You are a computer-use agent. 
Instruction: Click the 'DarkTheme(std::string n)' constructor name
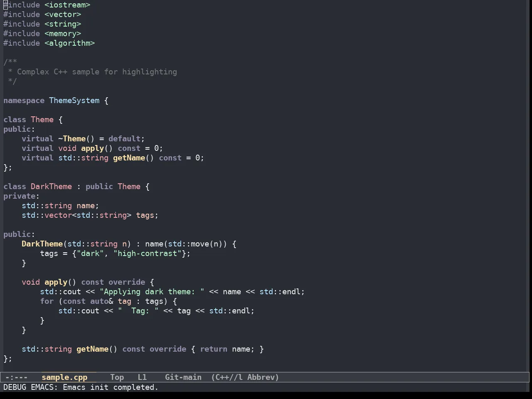(42, 244)
